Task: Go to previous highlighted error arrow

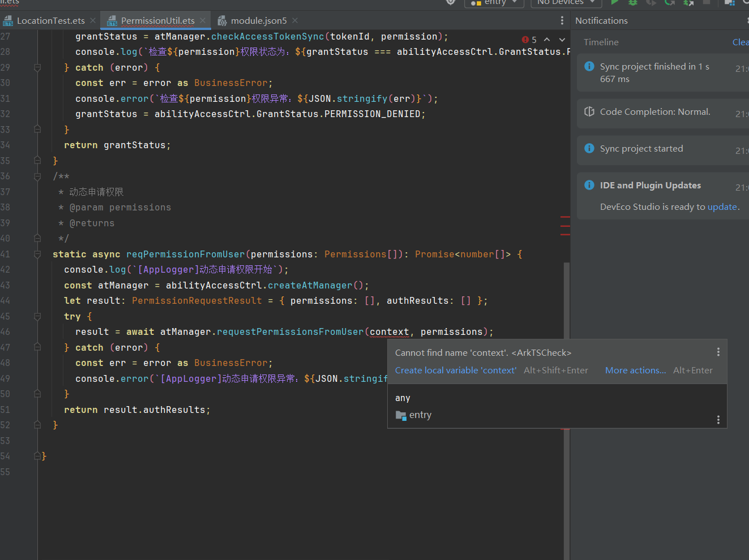Action: [x=547, y=40]
